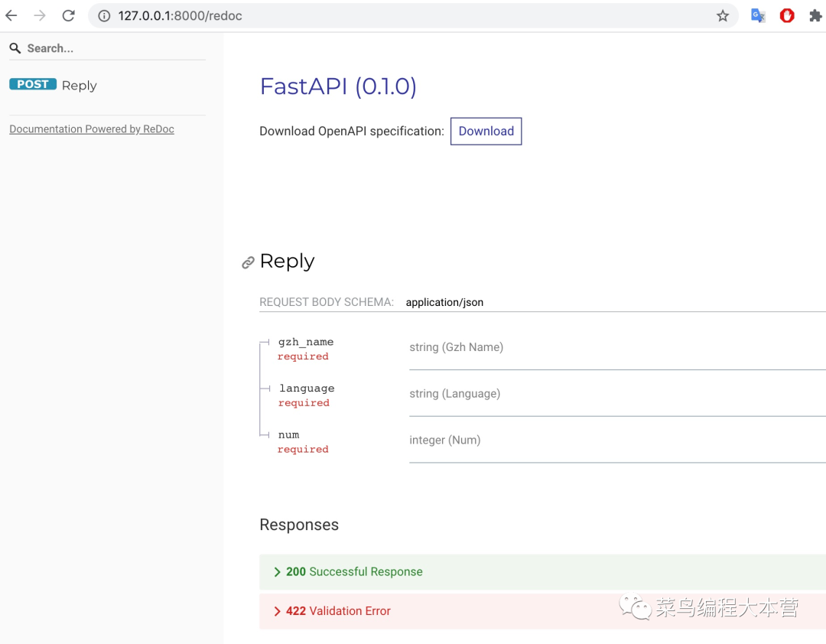This screenshot has height=644, width=826.
Task: Reload the page with the refresh icon
Action: (x=69, y=16)
